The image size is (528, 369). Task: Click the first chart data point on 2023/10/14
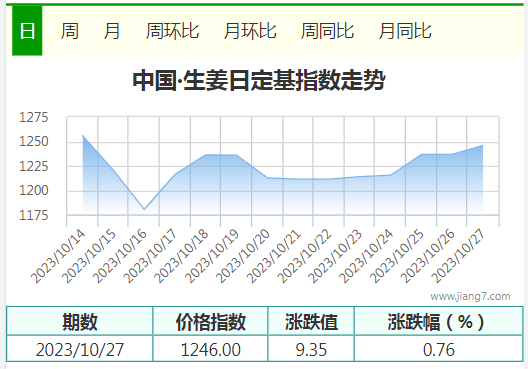pyautogui.click(x=83, y=135)
